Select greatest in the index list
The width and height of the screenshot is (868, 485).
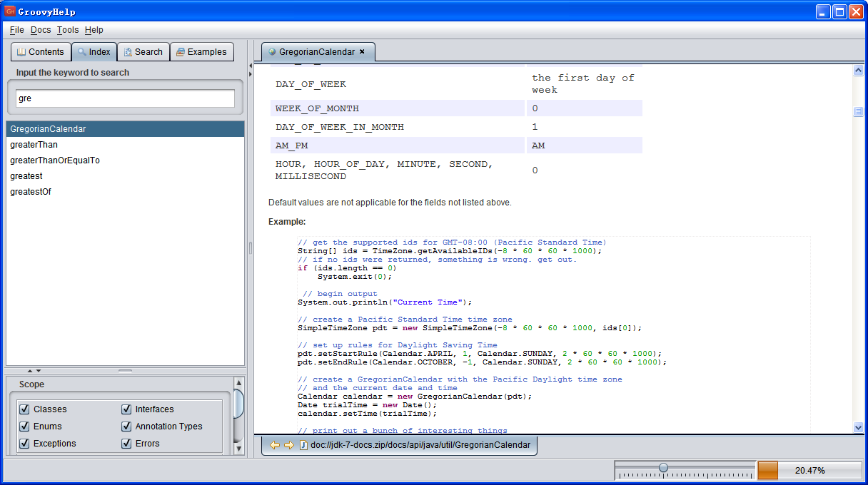(x=125, y=176)
